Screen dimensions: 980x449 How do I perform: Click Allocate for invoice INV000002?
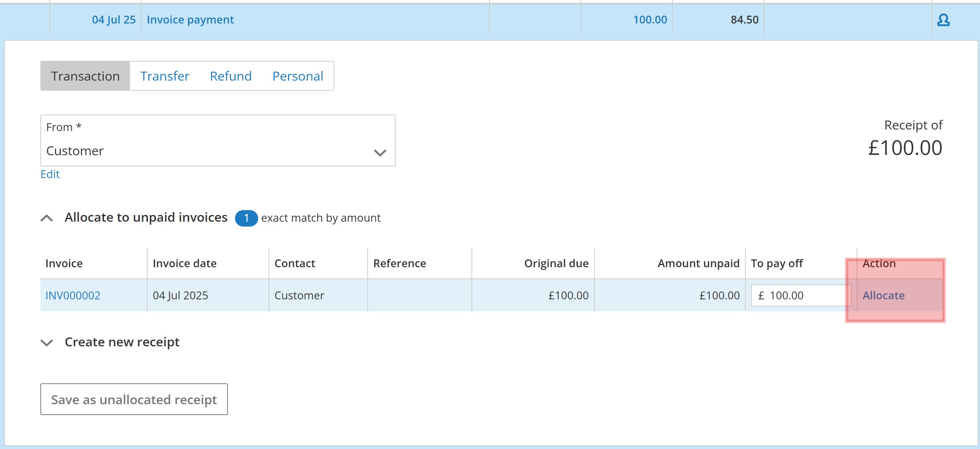[x=883, y=295]
